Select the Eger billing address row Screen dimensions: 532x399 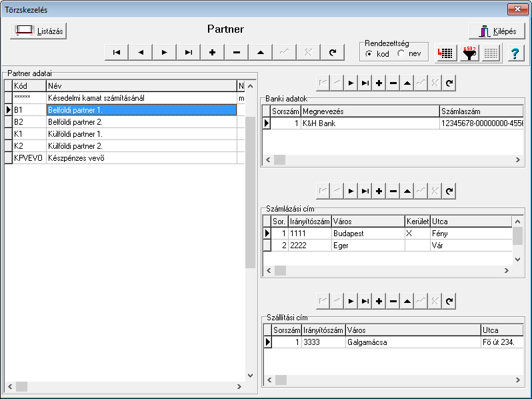pyautogui.click(x=387, y=245)
